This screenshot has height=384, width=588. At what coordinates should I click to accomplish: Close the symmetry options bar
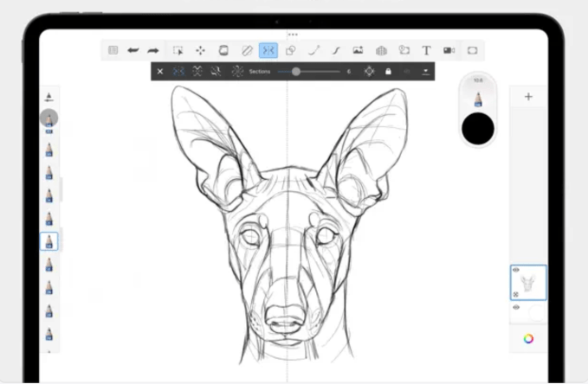(160, 71)
